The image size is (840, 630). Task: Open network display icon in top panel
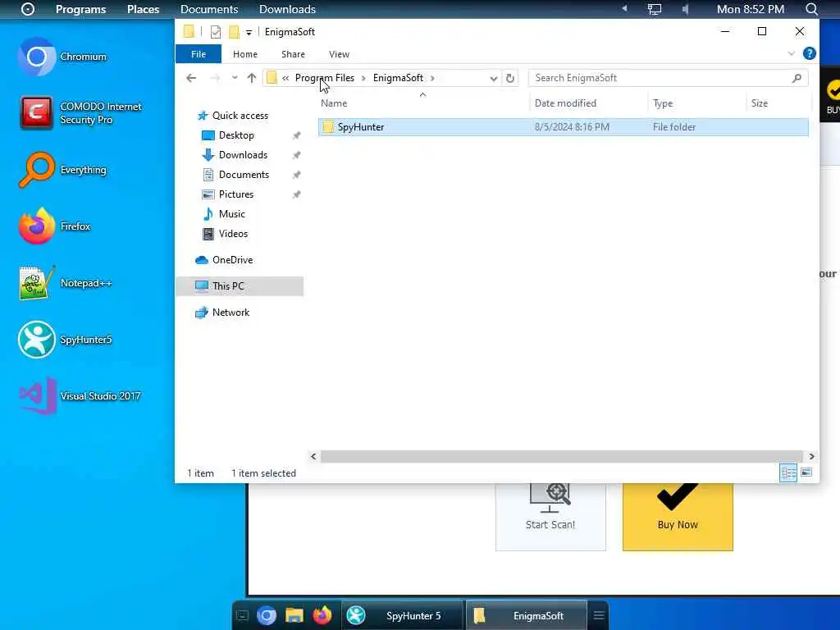[x=654, y=9]
